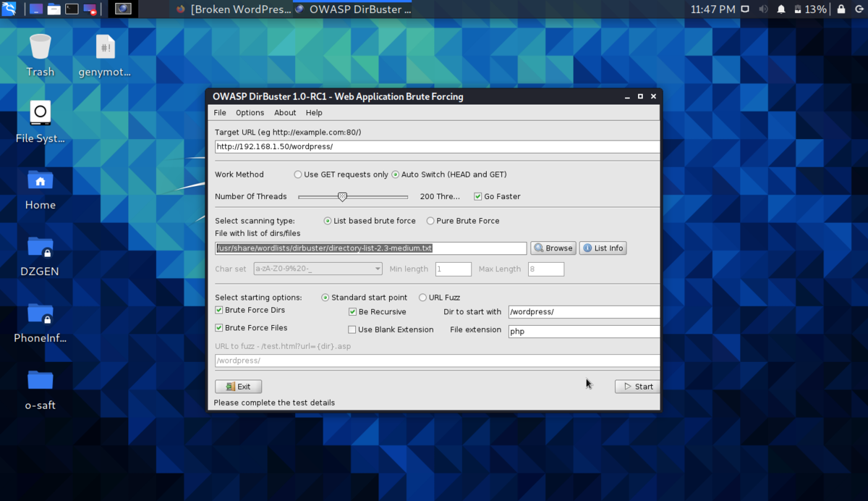The height and width of the screenshot is (501, 868).
Task: Click the workspace switcher thumbnail in panel
Action: [x=124, y=9]
